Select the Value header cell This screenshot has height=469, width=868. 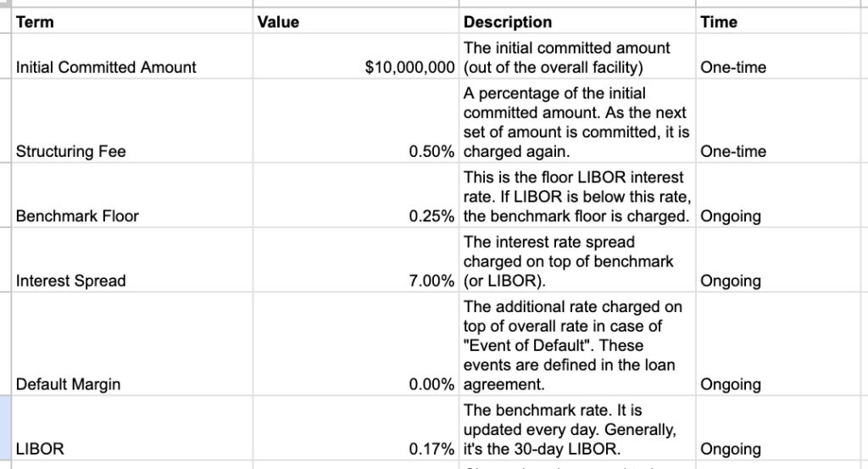(278, 22)
